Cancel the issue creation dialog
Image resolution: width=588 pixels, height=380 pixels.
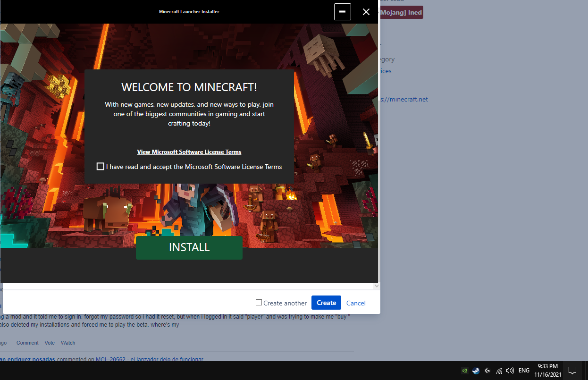coord(356,303)
